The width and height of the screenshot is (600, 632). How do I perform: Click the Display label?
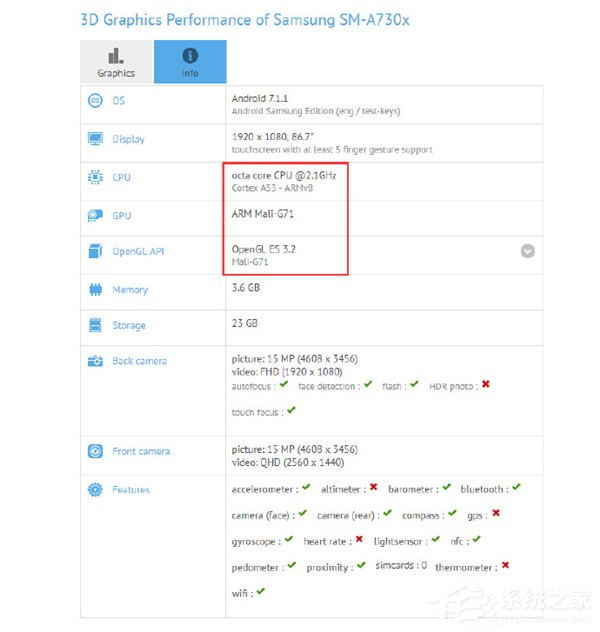[129, 139]
